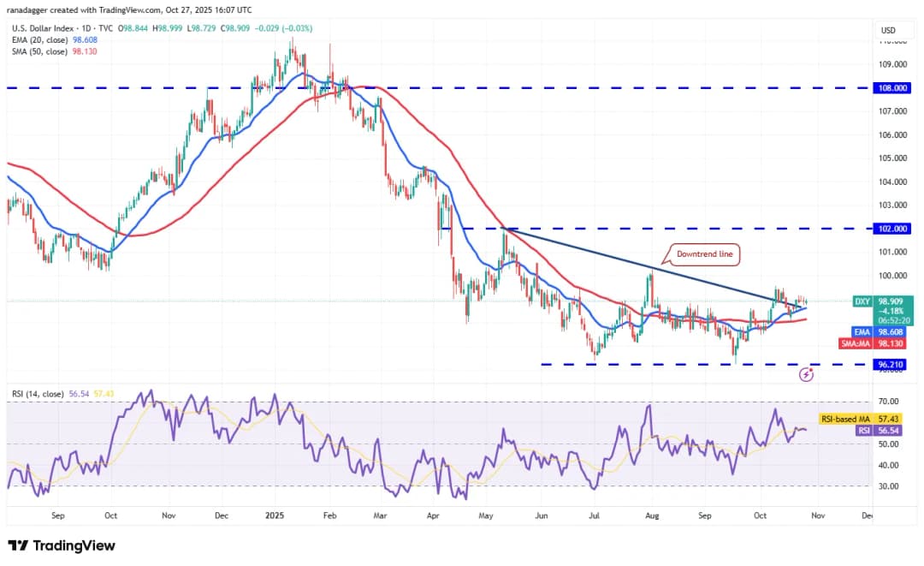
Task: Click the 2025 label on the time axis
Action: click(x=275, y=516)
